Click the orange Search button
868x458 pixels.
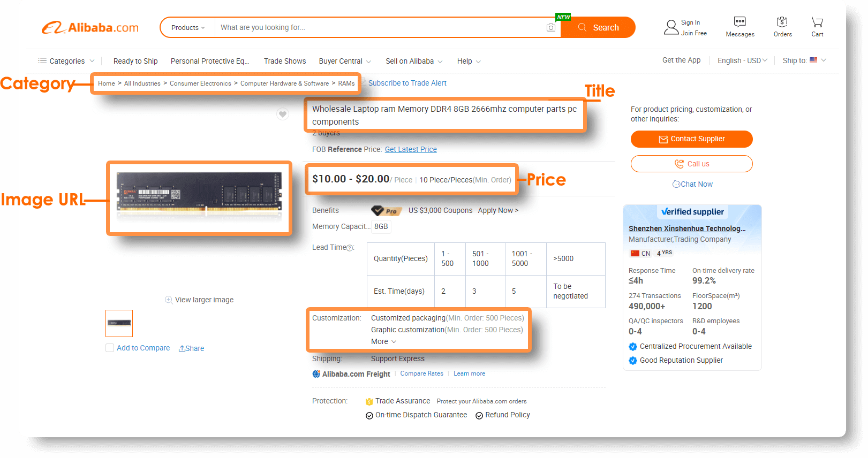click(598, 28)
